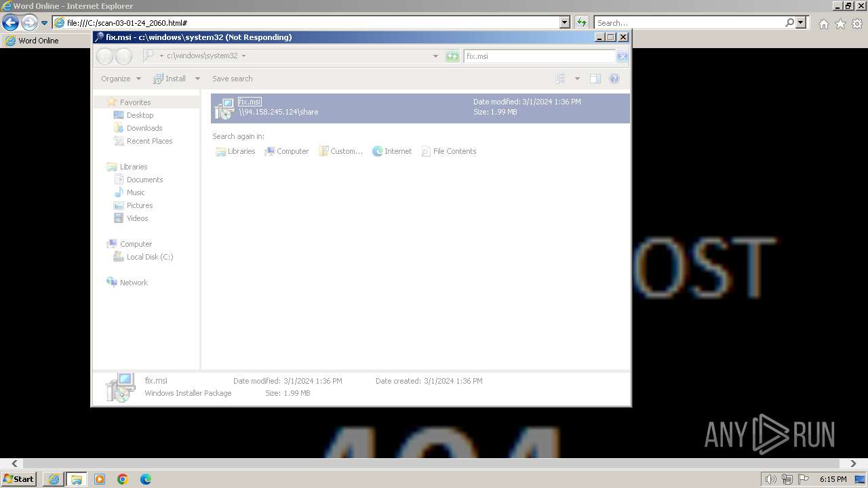Select Recent Places under Favorites
This screenshot has width=868, height=488.
pos(149,141)
